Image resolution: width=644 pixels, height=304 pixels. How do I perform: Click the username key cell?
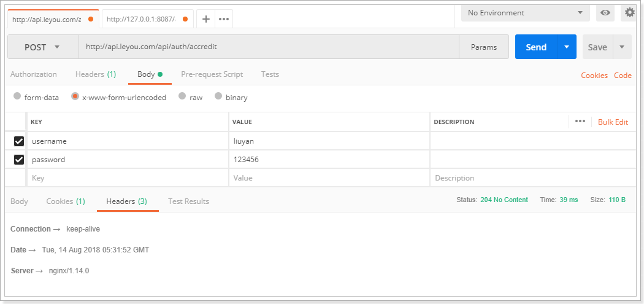[128, 141]
